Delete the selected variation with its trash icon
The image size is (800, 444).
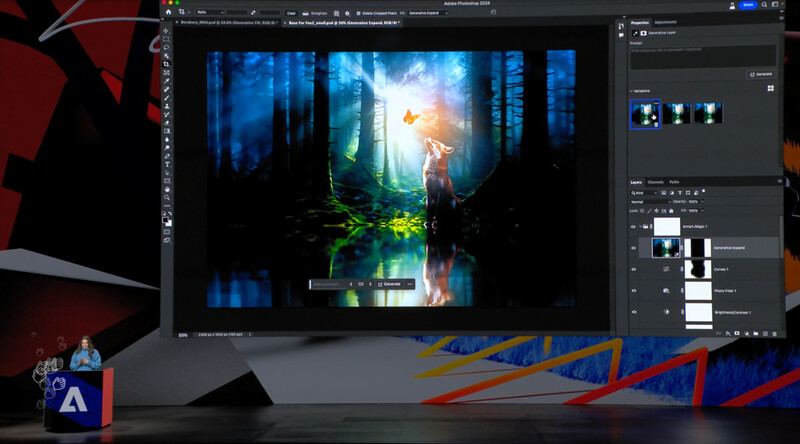(656, 124)
